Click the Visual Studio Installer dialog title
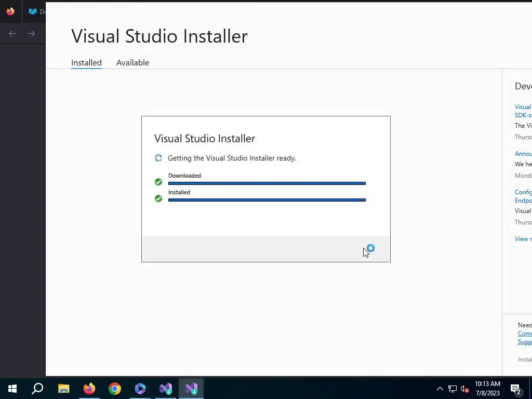Screen dimensions: 532x399 (x=205, y=138)
